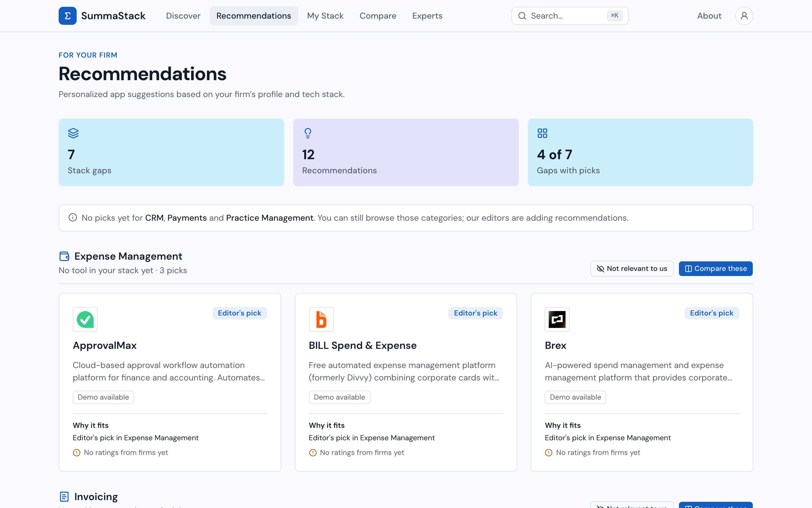
Task: Open the BILL Spend & Expense orange logo
Action: click(x=321, y=319)
